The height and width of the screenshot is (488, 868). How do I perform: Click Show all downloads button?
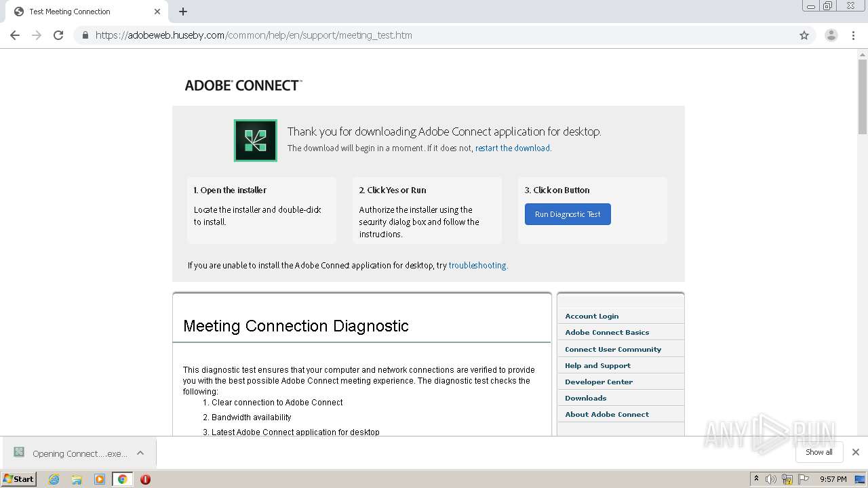click(x=818, y=452)
